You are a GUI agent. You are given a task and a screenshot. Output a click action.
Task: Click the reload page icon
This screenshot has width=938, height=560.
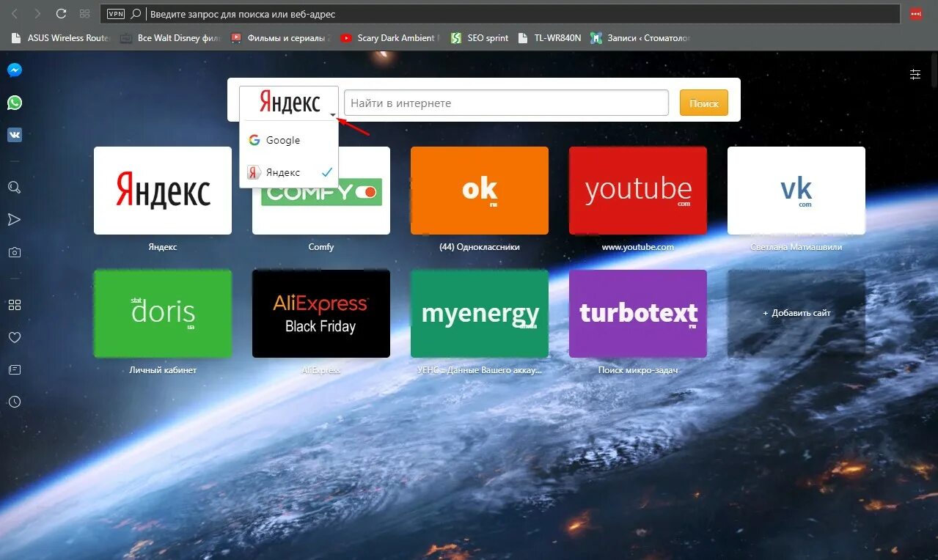click(x=62, y=14)
